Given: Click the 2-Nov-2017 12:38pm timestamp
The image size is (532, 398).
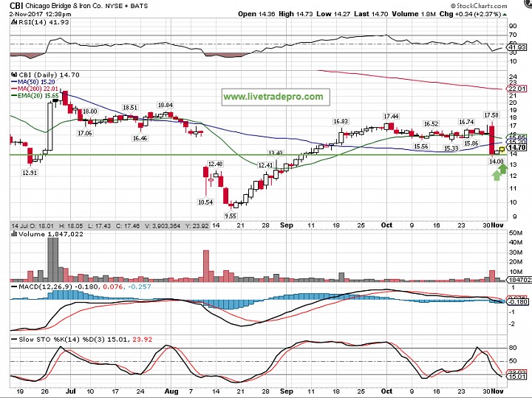Looking at the screenshot, I should tap(41, 14).
